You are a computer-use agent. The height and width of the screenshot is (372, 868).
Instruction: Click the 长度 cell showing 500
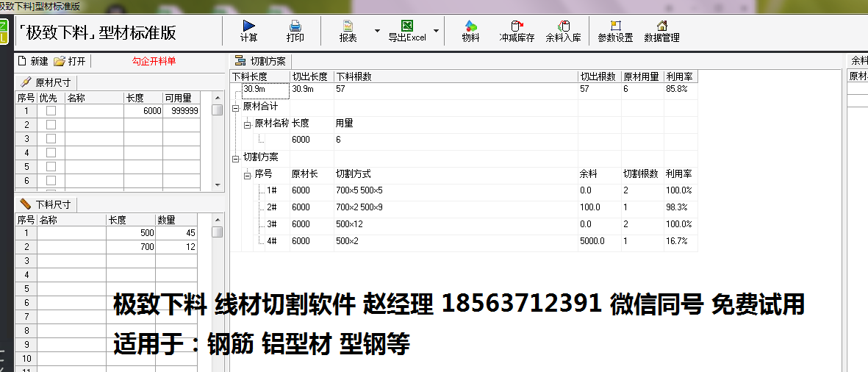[131, 233]
